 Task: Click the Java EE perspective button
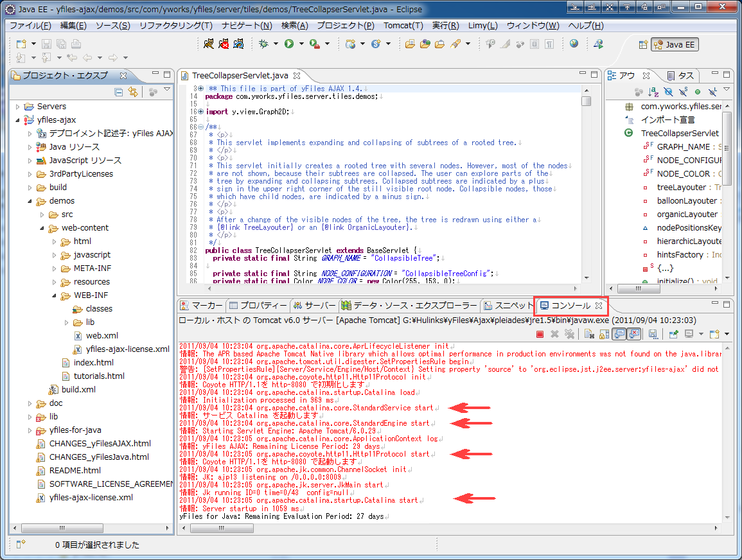pos(675,44)
